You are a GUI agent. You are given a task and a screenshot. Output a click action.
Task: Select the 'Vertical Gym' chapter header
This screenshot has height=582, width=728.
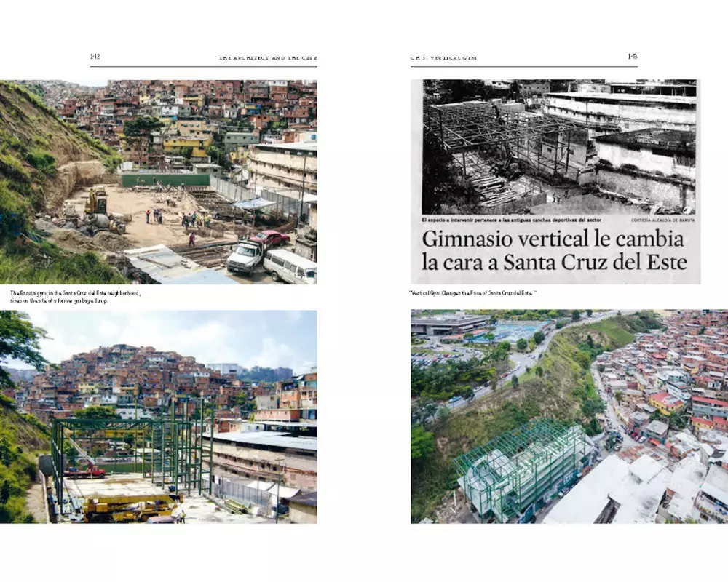coord(443,57)
